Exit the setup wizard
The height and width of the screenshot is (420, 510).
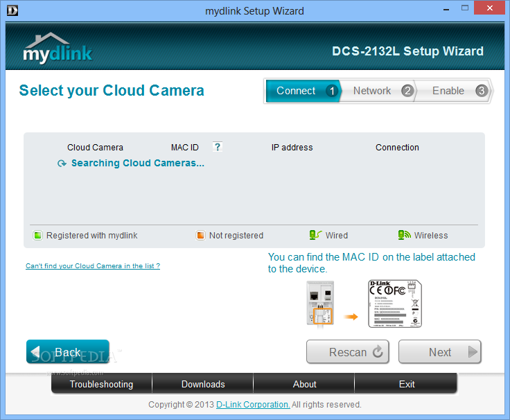coord(406,384)
